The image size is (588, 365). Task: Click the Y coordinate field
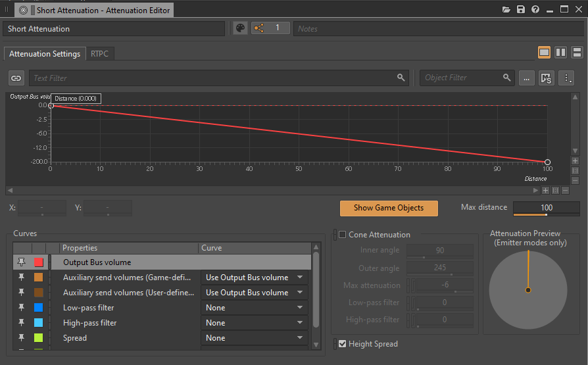point(108,208)
